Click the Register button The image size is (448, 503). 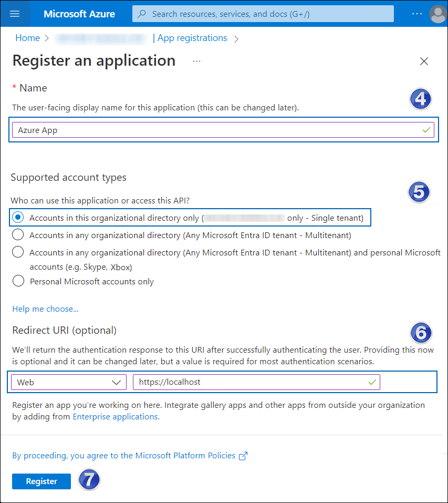41,481
